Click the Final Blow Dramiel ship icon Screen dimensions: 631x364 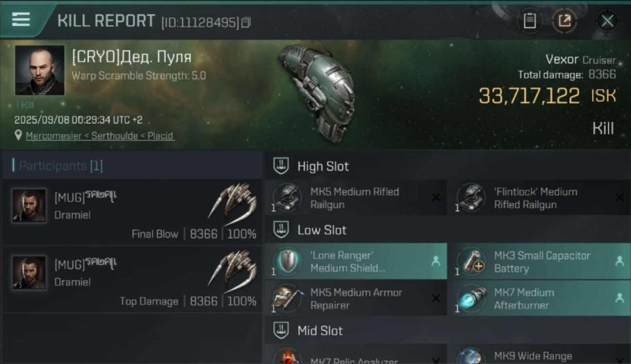[x=233, y=203]
